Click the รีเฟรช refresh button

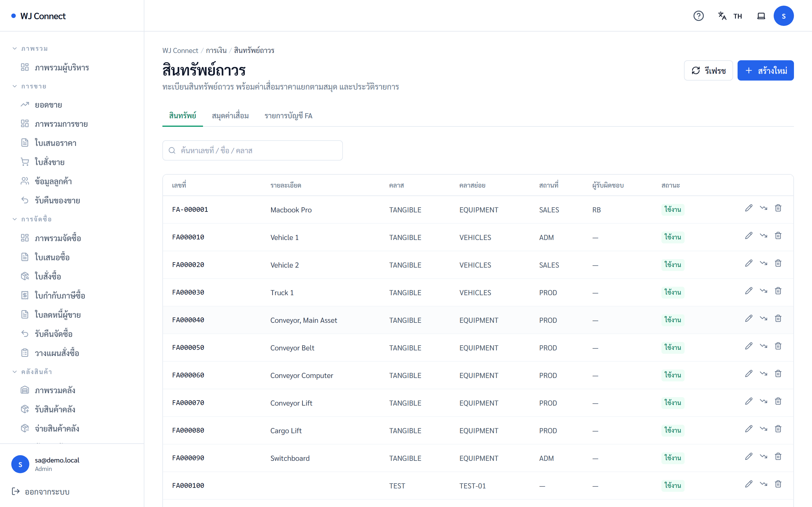pyautogui.click(x=708, y=70)
